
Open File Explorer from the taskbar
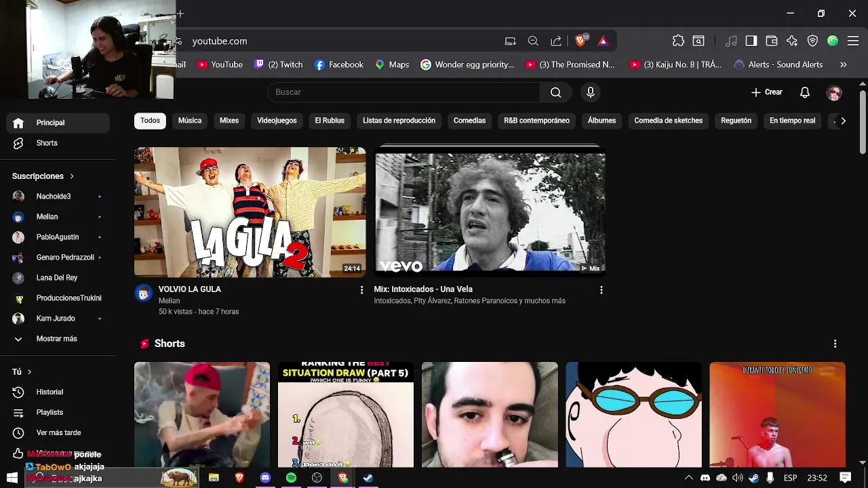click(214, 478)
